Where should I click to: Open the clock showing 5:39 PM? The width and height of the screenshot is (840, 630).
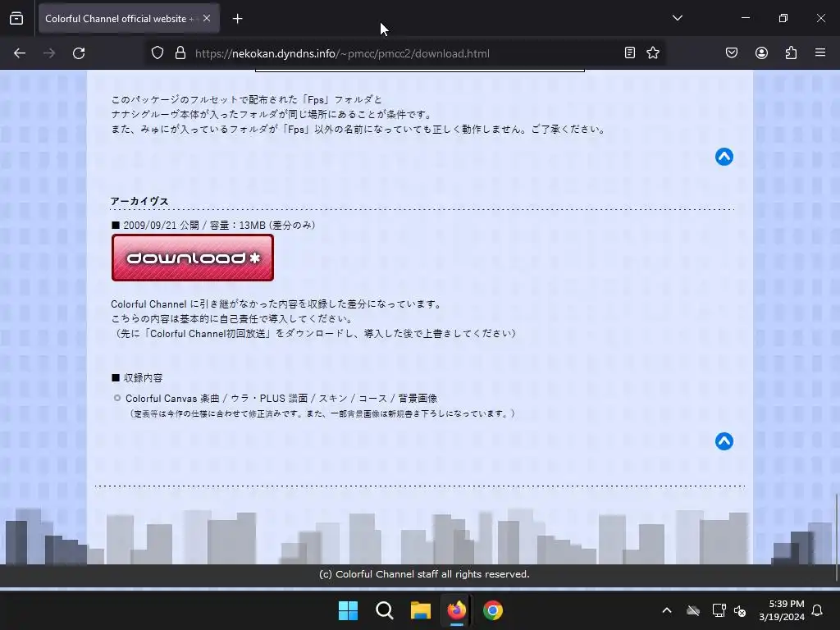point(782,610)
